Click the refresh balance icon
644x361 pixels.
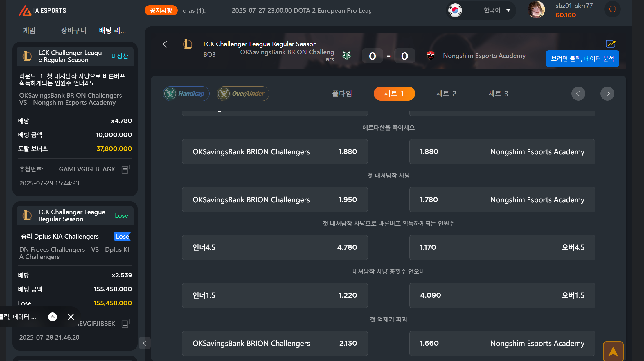pyautogui.click(x=612, y=9)
